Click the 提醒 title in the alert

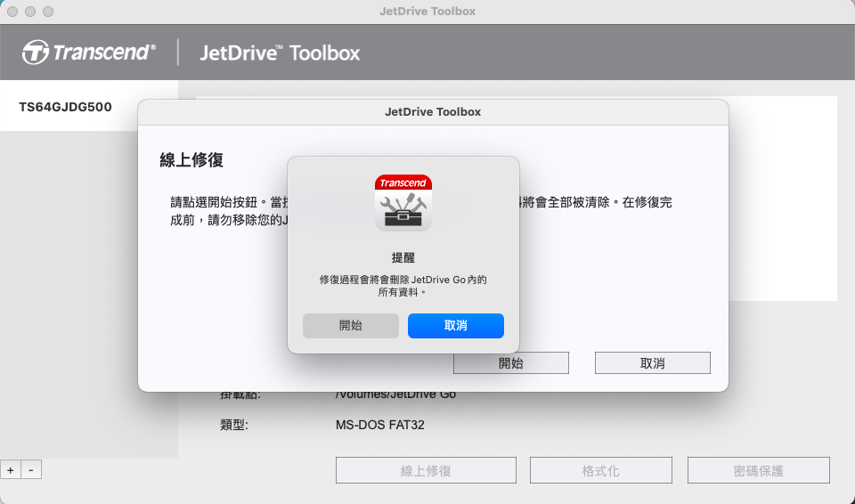point(403,257)
